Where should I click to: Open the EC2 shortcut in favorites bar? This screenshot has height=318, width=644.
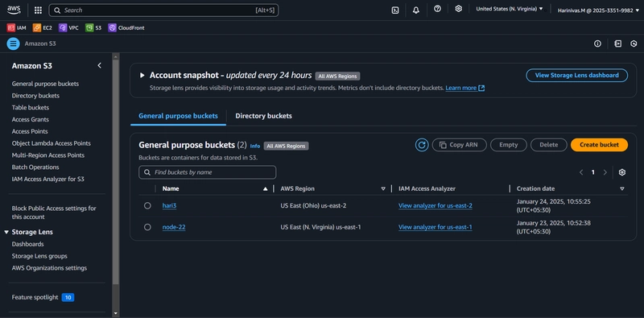(x=43, y=28)
